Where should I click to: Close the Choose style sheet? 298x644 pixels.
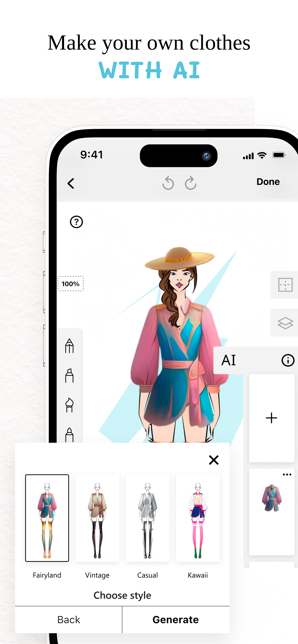(x=214, y=460)
